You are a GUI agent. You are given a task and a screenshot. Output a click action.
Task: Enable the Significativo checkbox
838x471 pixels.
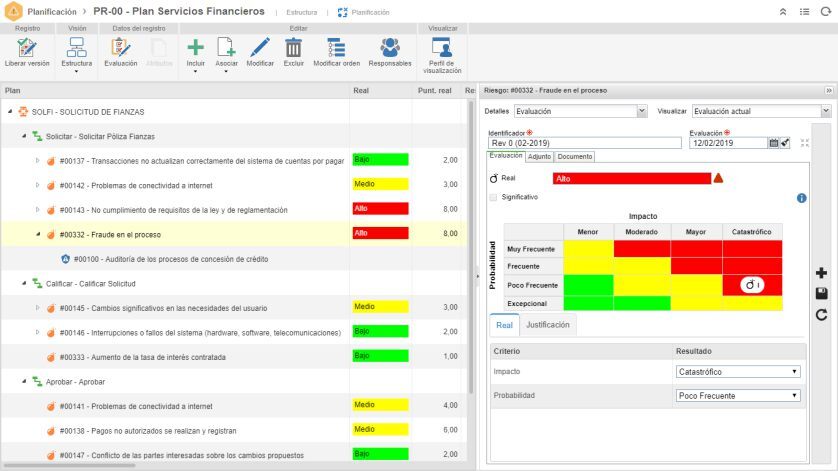tap(493, 197)
